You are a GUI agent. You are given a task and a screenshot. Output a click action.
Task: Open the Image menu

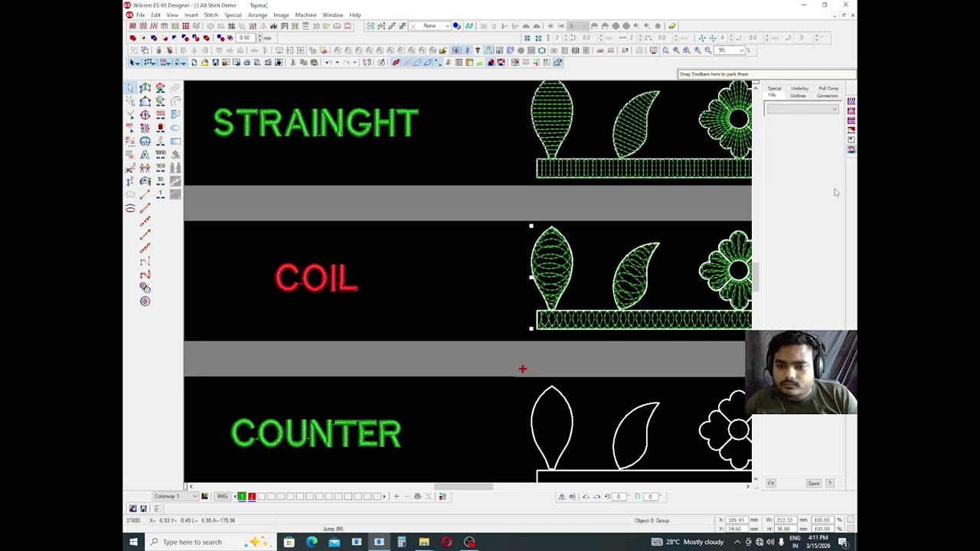(x=281, y=15)
